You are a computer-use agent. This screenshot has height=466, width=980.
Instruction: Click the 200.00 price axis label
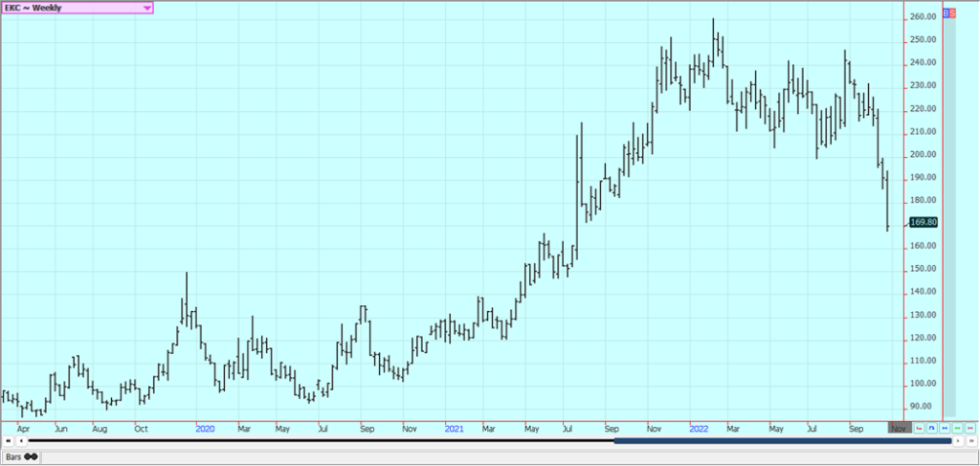pos(923,154)
